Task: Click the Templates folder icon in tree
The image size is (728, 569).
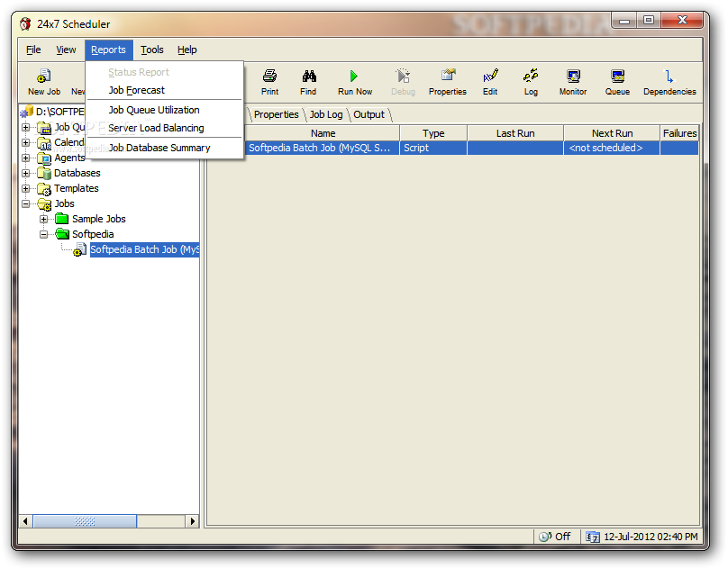Action: 44,189
